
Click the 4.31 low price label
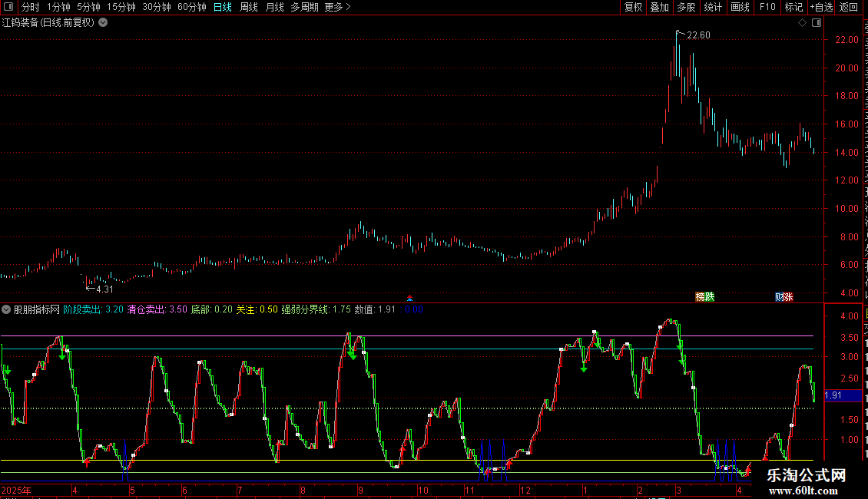(x=104, y=289)
